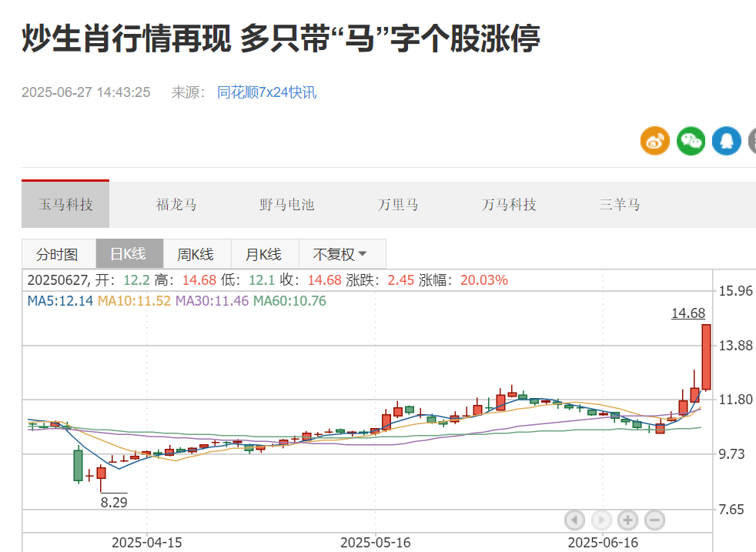Click the 20.03% gain value
756x552 pixels.
click(x=484, y=280)
